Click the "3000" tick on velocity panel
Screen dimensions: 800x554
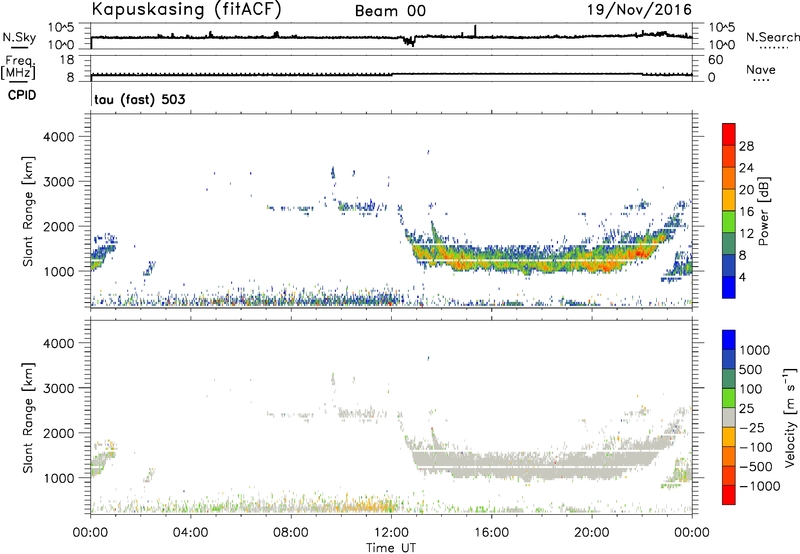59,388
